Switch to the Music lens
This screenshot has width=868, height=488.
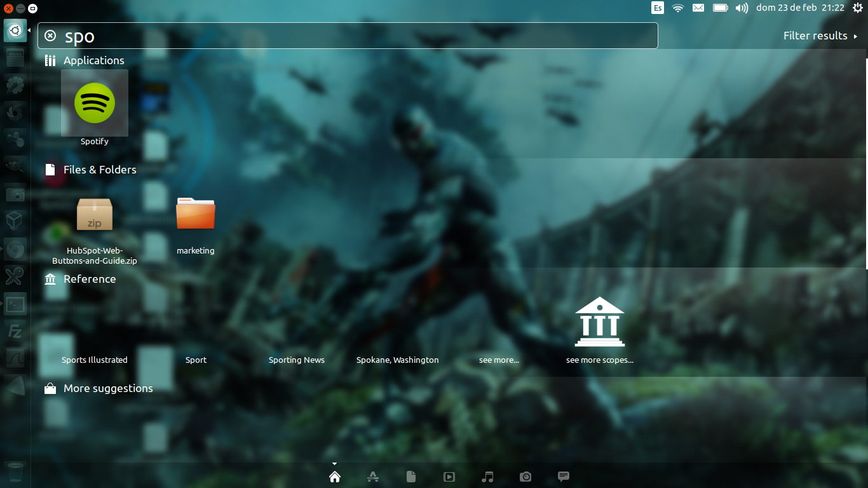(x=487, y=477)
